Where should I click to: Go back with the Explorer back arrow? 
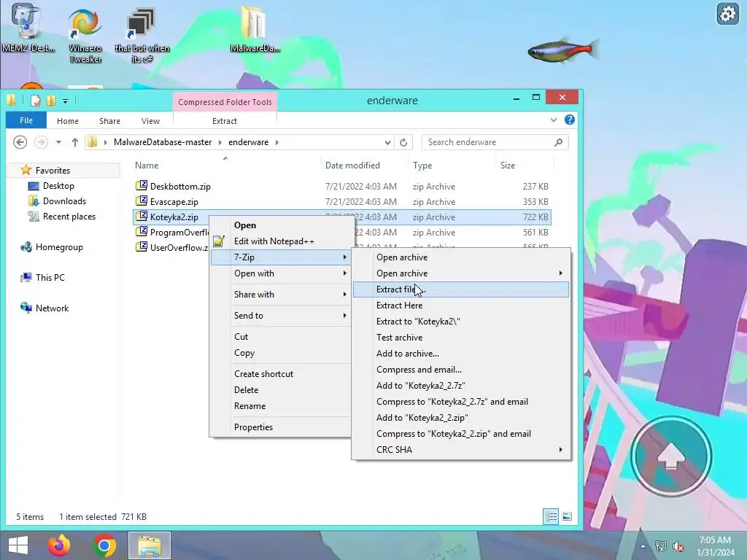20,142
